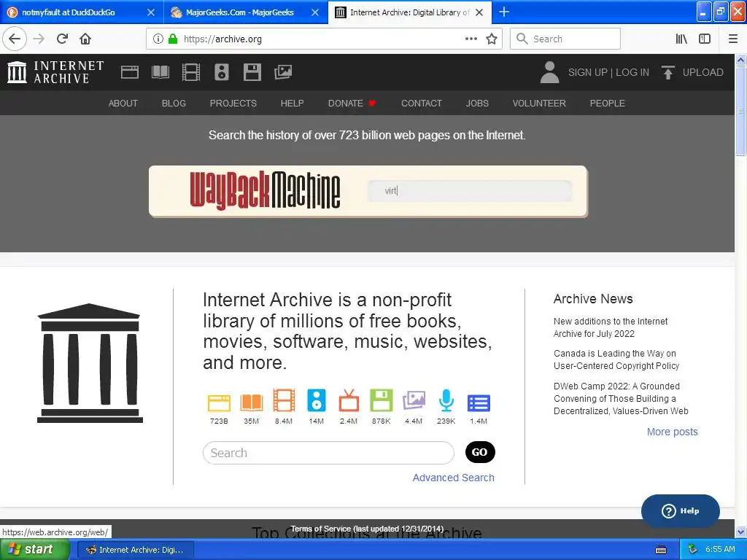The width and height of the screenshot is (747, 560).
Task: Click the user avatar icon
Action: coord(549,72)
